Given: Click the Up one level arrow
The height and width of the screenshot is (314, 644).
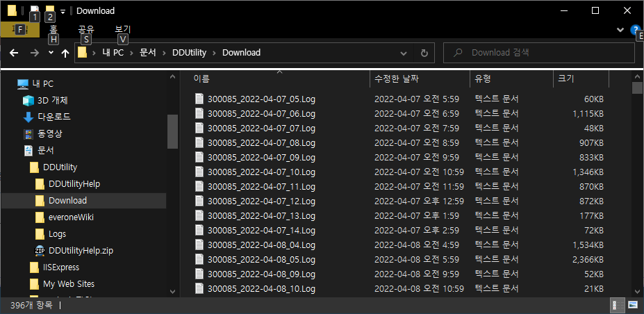Looking at the screenshot, I should tap(65, 53).
